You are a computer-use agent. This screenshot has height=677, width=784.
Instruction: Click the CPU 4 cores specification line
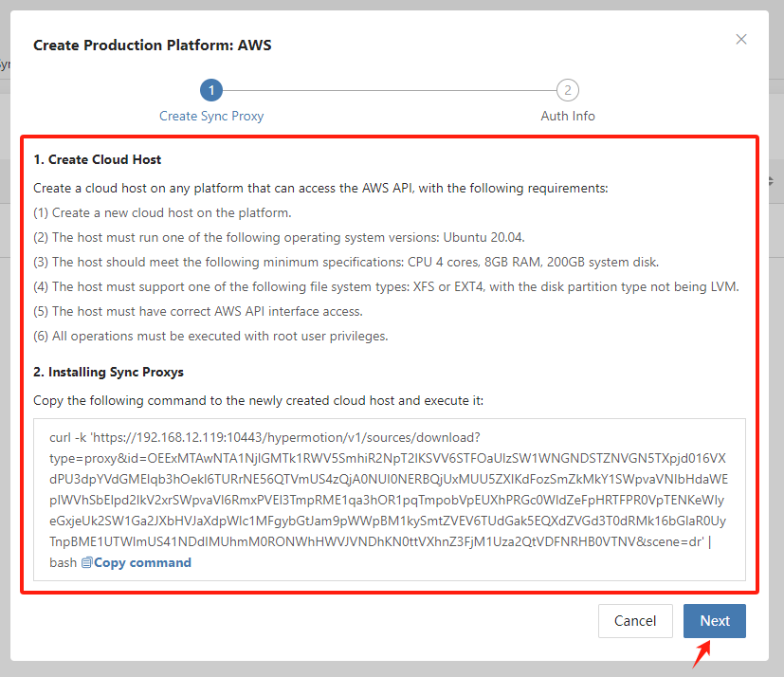pyautogui.click(x=346, y=262)
